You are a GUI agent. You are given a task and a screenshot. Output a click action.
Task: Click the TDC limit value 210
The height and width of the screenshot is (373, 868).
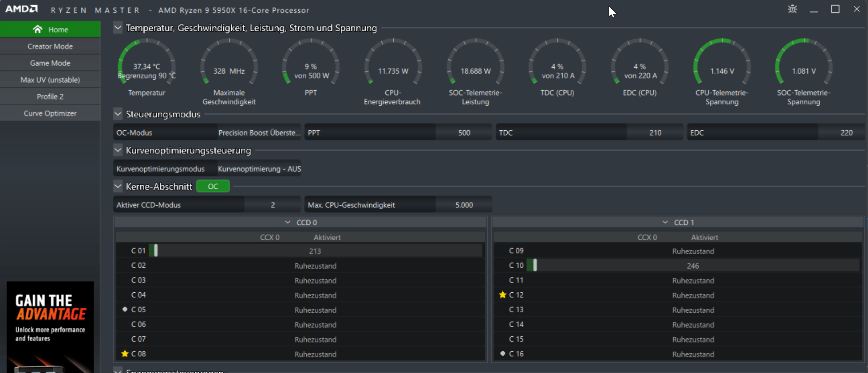[655, 133]
